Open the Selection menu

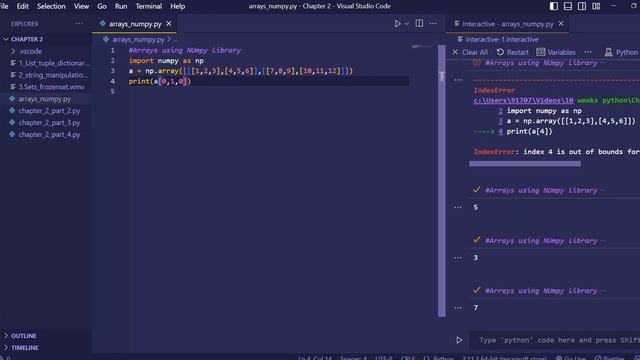click(51, 6)
